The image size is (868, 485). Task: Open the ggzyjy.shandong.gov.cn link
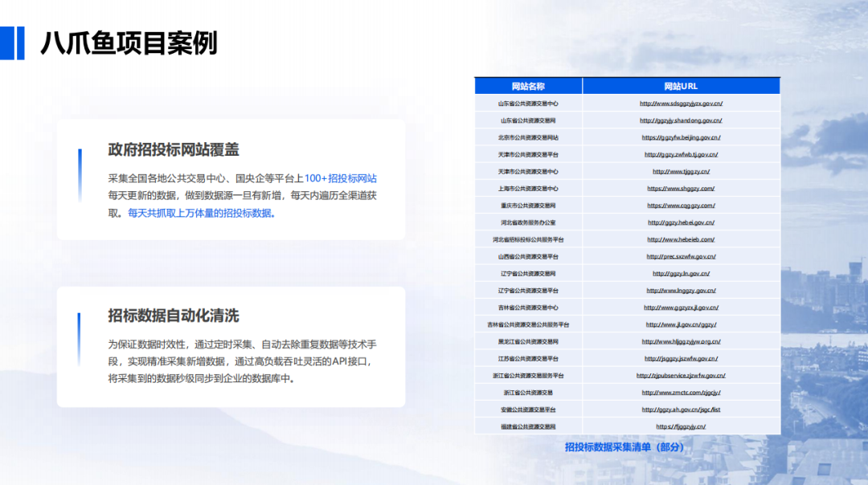(x=681, y=120)
